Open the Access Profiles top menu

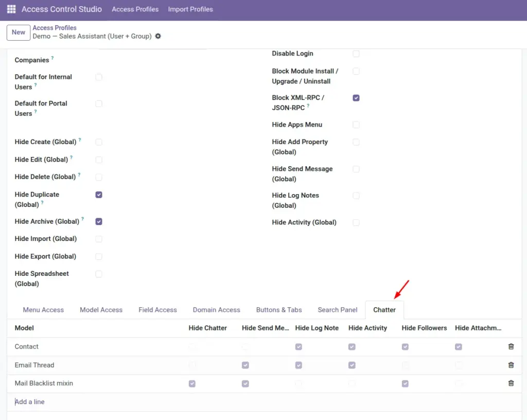point(135,9)
